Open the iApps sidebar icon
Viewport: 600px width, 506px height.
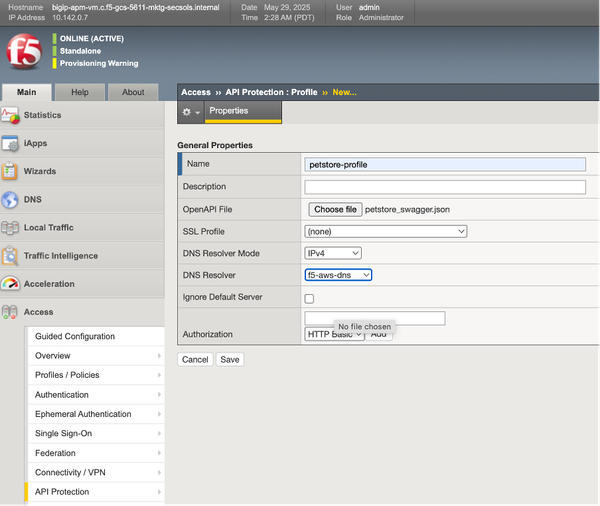point(10,143)
